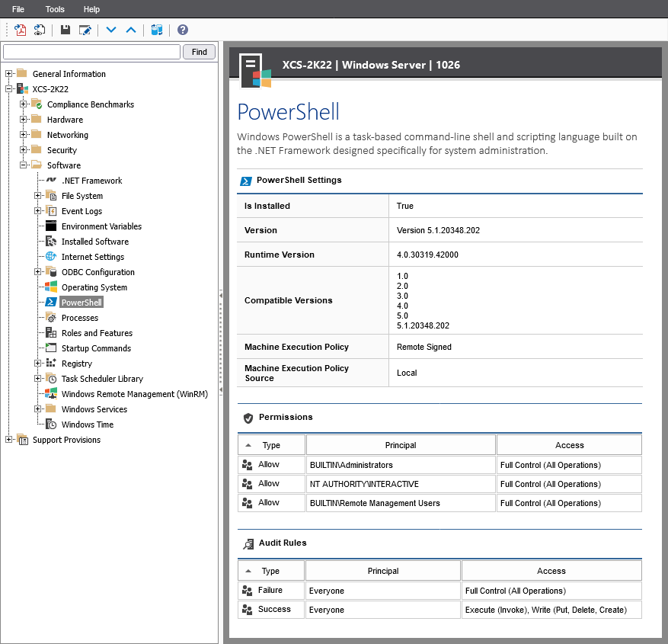Click the Processes gear icon

click(51, 317)
